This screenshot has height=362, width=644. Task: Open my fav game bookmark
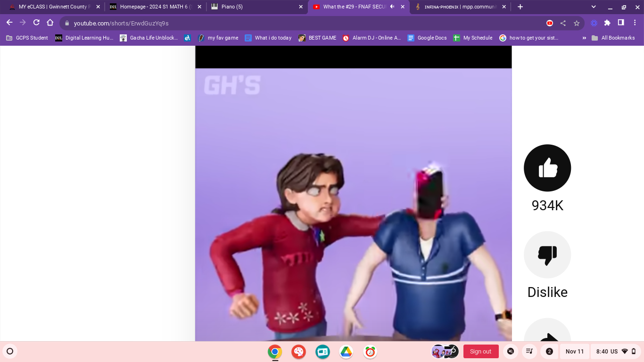[218, 38]
